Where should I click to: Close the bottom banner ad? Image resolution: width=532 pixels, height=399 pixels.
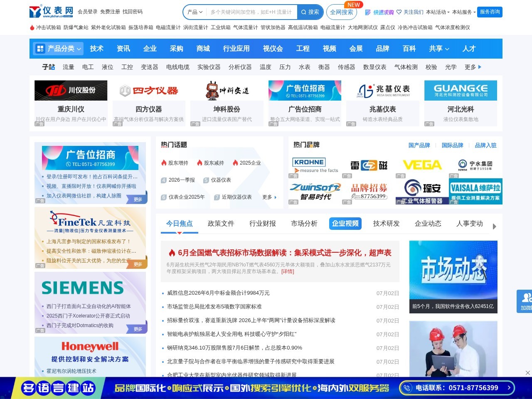(x=527, y=373)
